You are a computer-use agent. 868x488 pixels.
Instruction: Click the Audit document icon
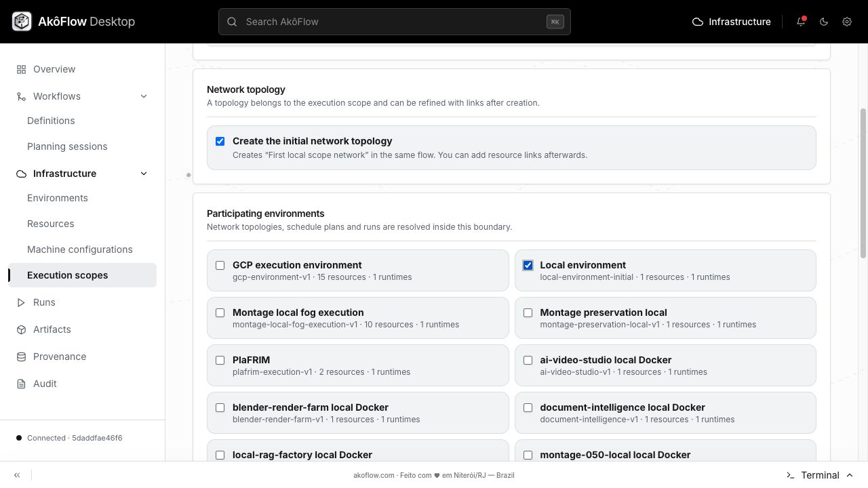click(21, 384)
